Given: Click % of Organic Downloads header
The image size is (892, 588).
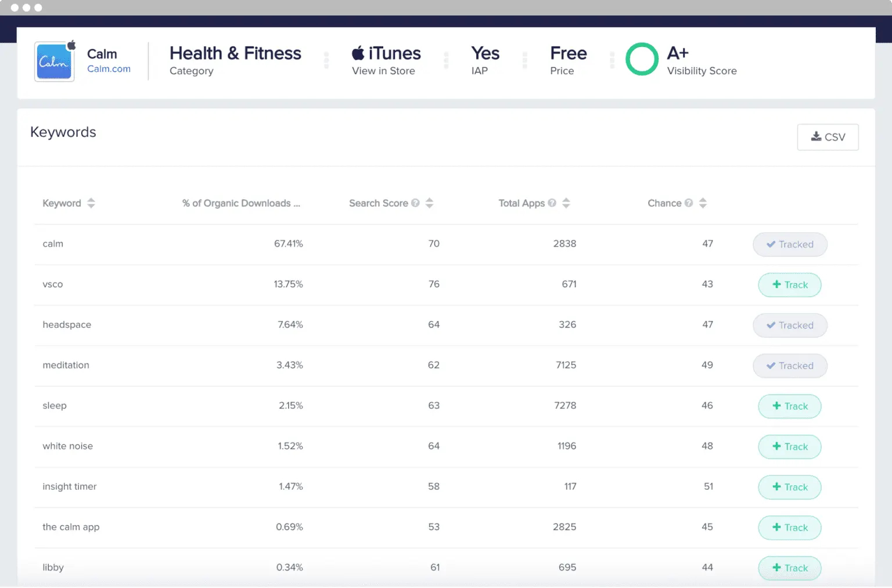Looking at the screenshot, I should tap(241, 203).
